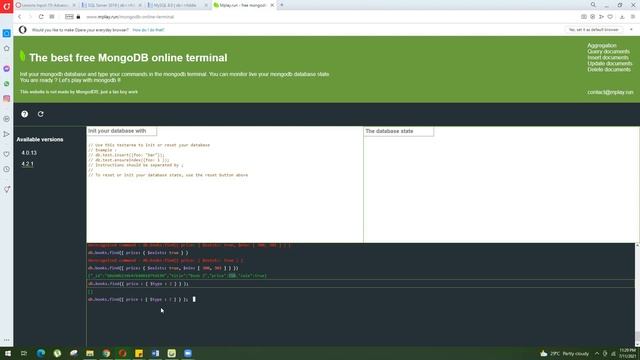
Task: Select MongoDB version 4.0.13
Action: (x=29, y=153)
